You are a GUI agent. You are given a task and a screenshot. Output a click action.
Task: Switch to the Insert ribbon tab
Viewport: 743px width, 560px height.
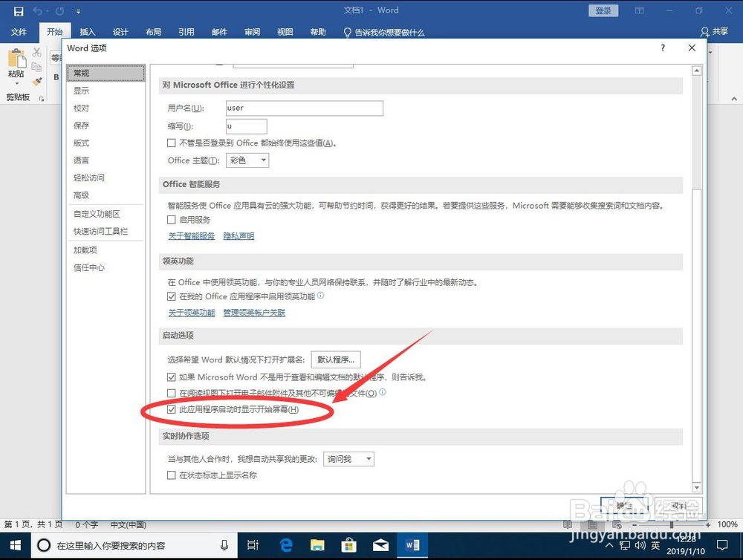pos(88,32)
